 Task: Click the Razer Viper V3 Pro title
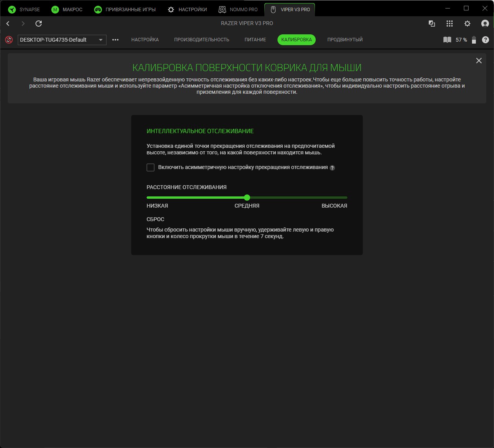tap(247, 23)
